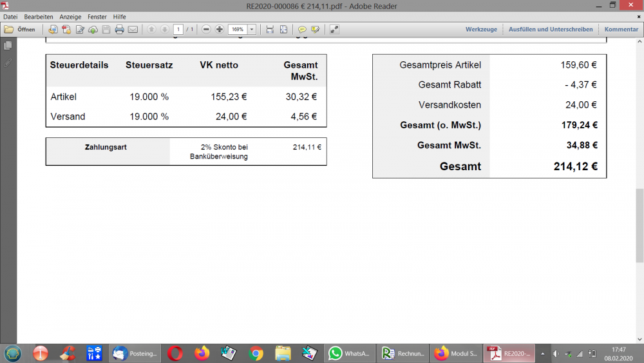The width and height of the screenshot is (644, 363).
Task: Show page thumbnails in left sidebar
Action: click(8, 46)
